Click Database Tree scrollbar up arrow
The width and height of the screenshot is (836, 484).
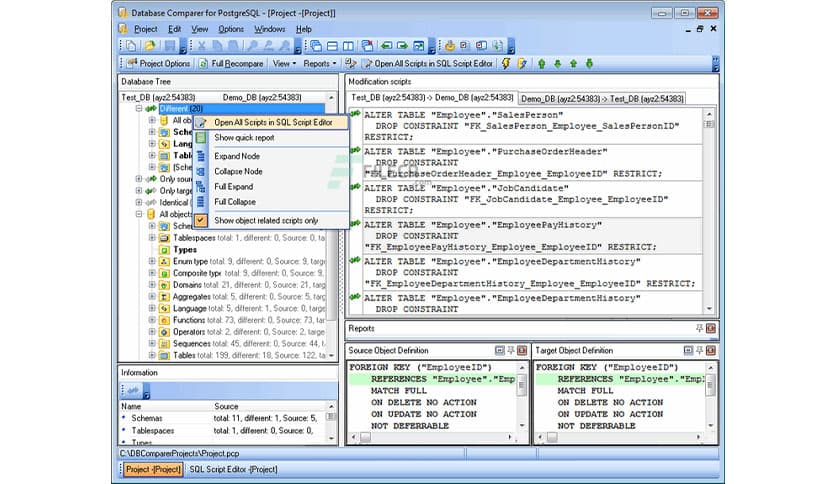click(331, 98)
